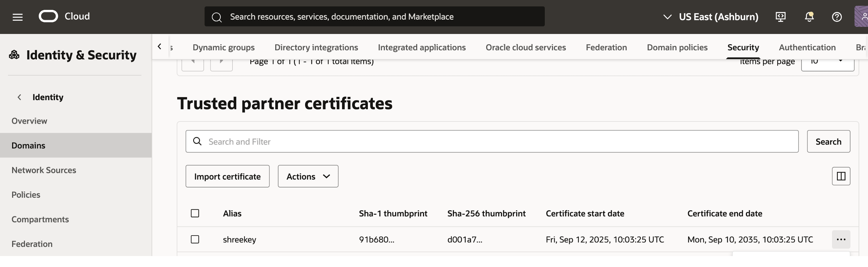The image size is (868, 267).
Task: Click the Sha-256 thumbprint column header
Action: (487, 213)
